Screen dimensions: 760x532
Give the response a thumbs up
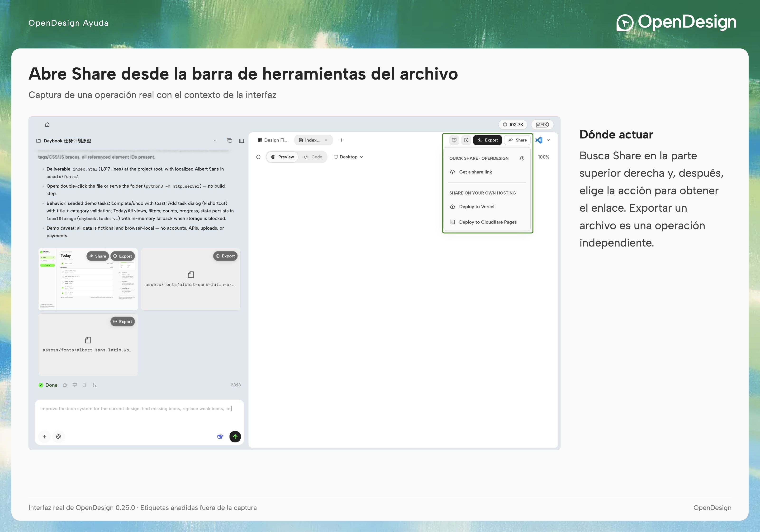click(x=65, y=385)
